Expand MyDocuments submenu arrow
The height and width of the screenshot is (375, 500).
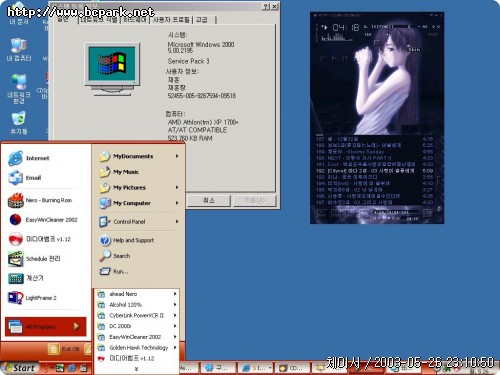click(177, 156)
